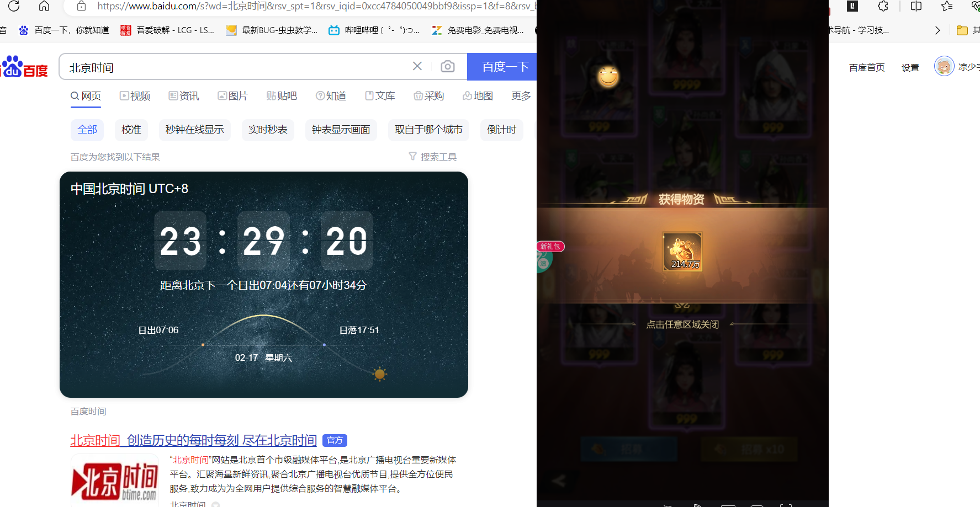
Task: Expand the 更多 search categories
Action: click(521, 96)
